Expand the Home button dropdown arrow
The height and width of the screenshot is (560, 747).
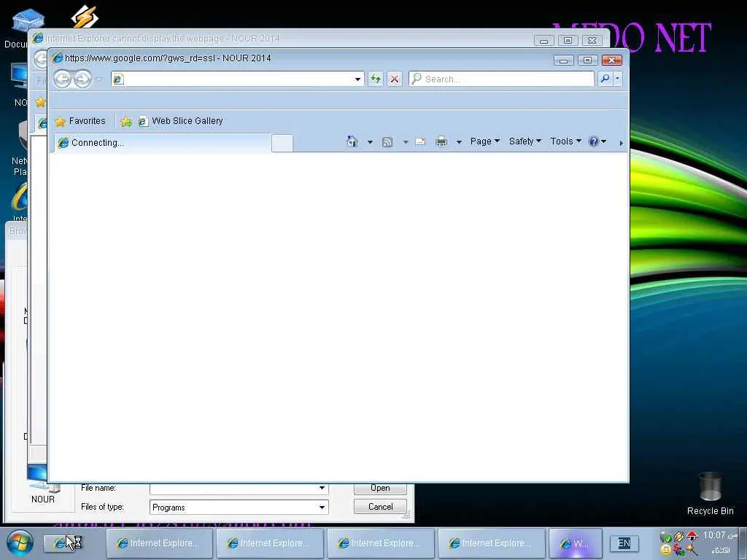click(370, 142)
